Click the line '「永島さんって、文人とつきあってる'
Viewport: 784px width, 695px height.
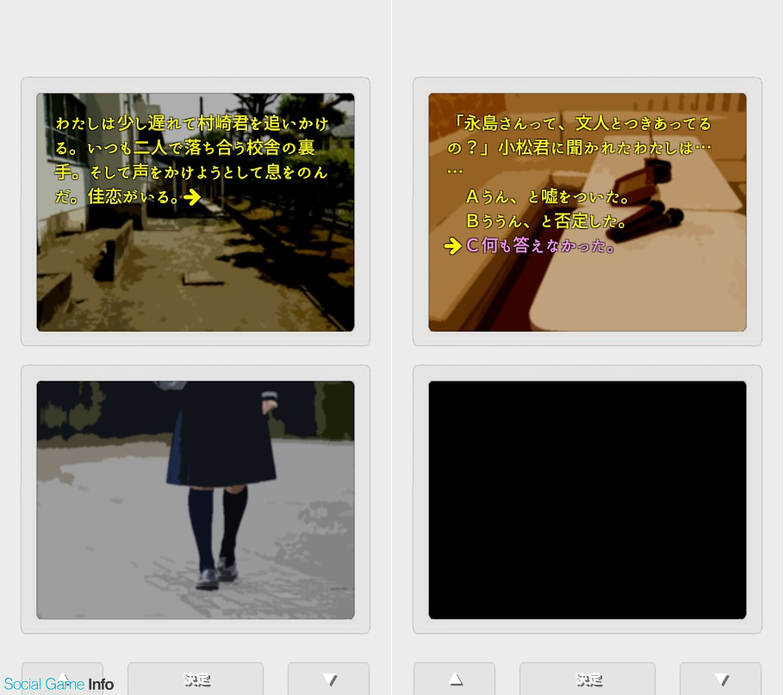click(x=581, y=123)
